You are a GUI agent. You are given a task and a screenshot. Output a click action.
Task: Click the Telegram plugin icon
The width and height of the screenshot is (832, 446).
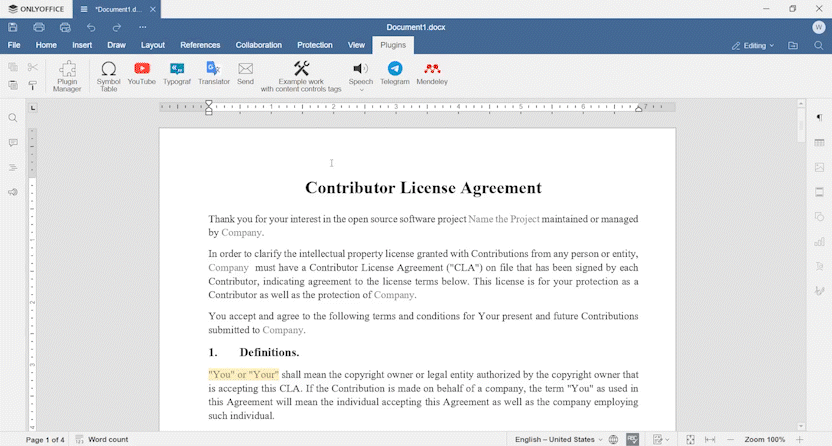(x=395, y=75)
